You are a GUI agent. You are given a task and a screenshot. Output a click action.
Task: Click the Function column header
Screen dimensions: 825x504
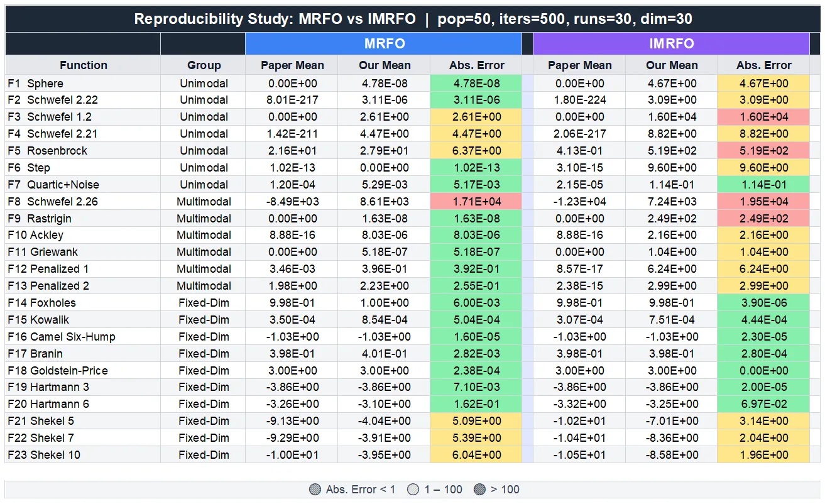click(x=83, y=65)
